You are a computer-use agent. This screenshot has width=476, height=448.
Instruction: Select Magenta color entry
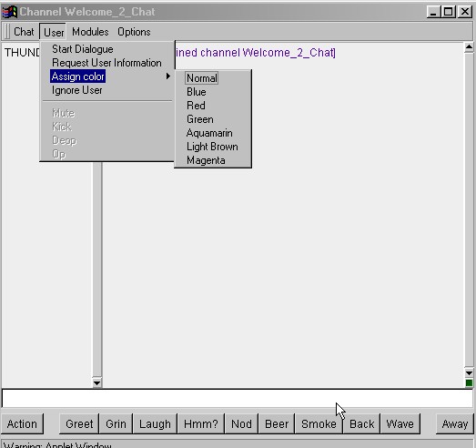(206, 160)
